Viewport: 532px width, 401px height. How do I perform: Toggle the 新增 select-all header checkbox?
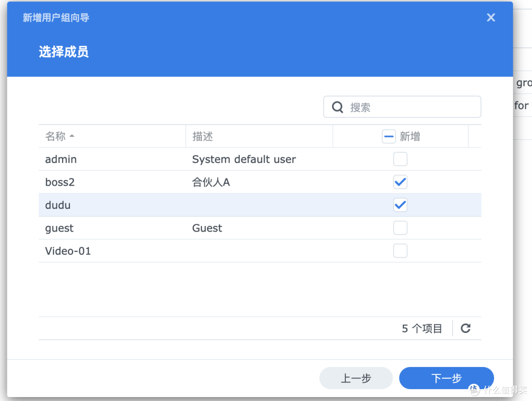pos(389,136)
